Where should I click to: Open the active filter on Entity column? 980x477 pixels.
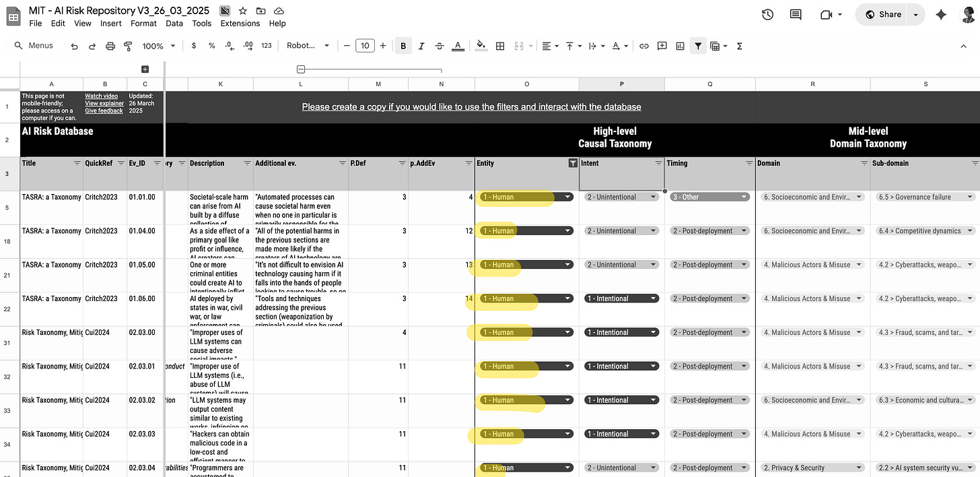point(573,163)
